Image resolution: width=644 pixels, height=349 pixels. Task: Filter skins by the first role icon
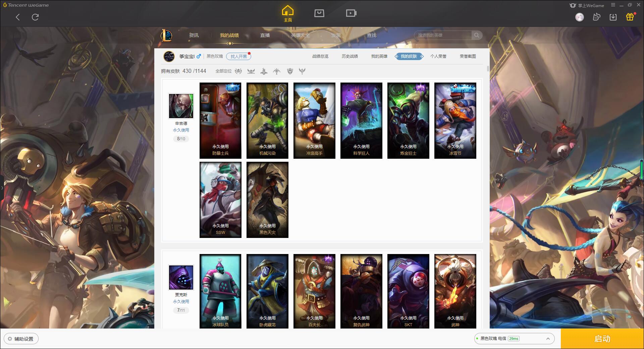point(238,71)
